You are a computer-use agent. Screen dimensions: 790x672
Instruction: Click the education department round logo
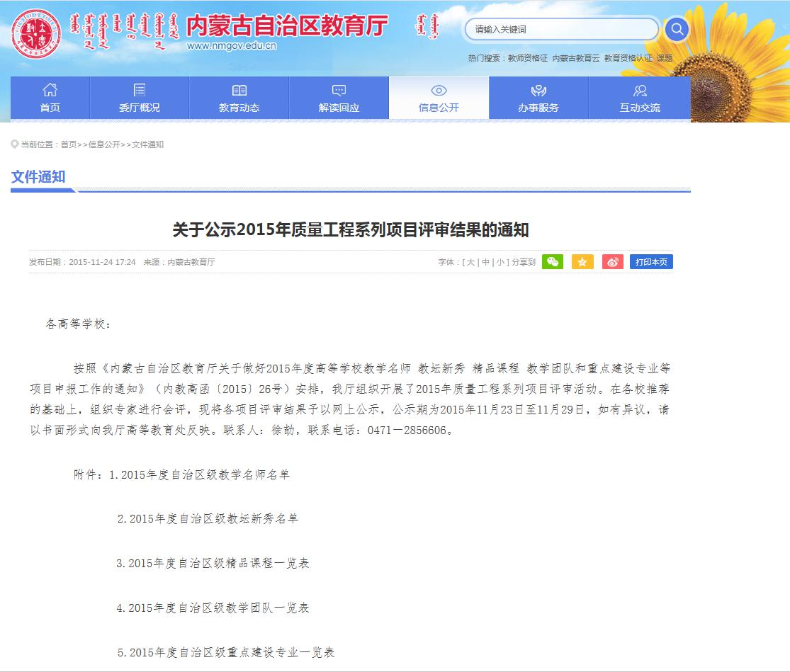(x=35, y=33)
